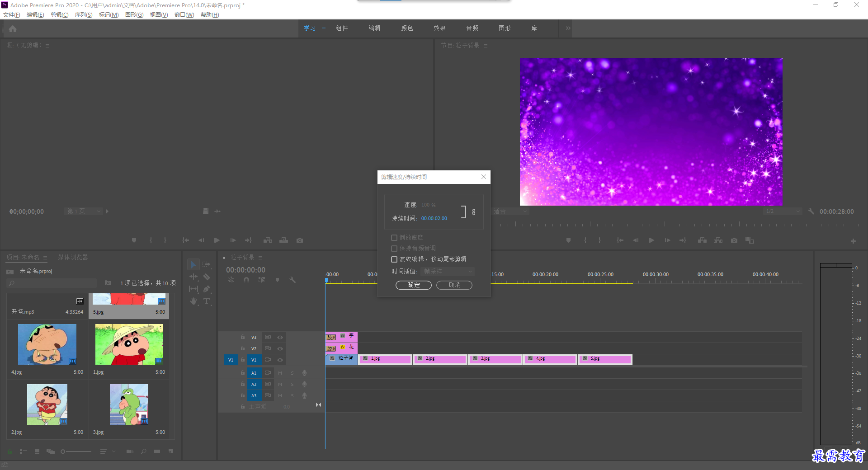Screen dimensions: 868x470
Task: Check the 倒放速度 checkbox
Action: tap(394, 238)
